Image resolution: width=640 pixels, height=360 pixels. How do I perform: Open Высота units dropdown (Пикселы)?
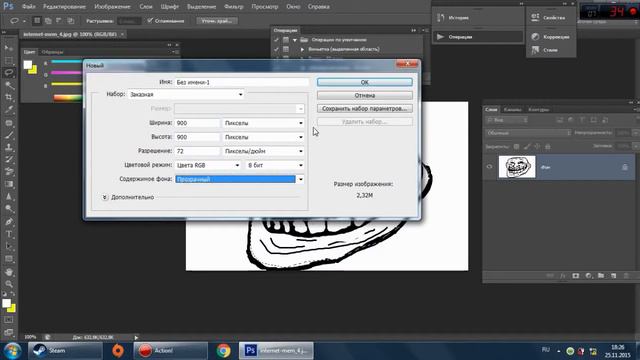pos(263,137)
